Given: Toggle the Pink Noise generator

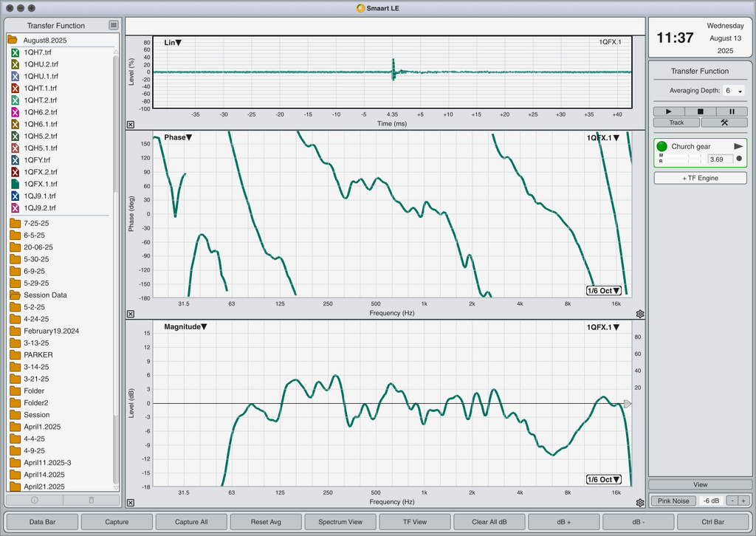Looking at the screenshot, I should (673, 501).
